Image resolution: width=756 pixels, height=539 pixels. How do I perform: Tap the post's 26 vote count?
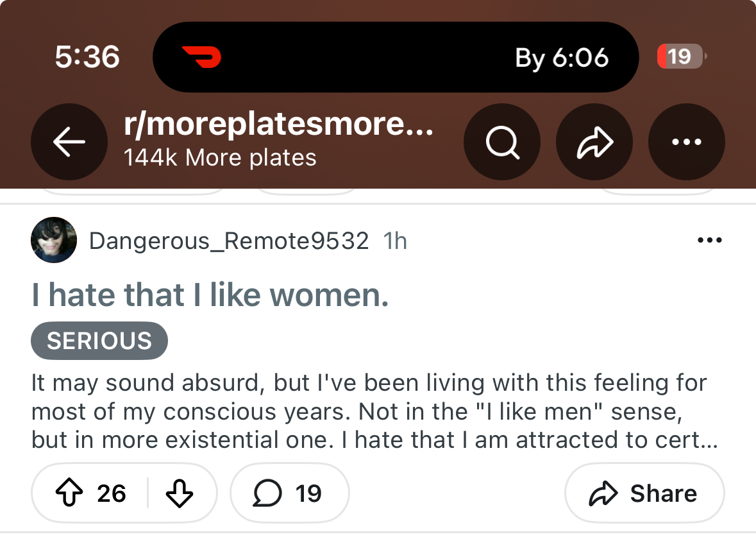coord(112,493)
